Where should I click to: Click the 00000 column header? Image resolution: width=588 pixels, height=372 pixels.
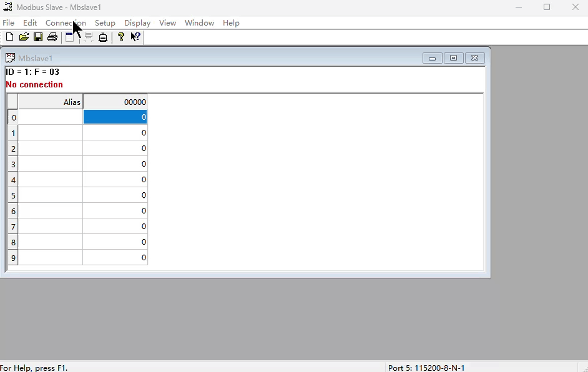click(115, 102)
